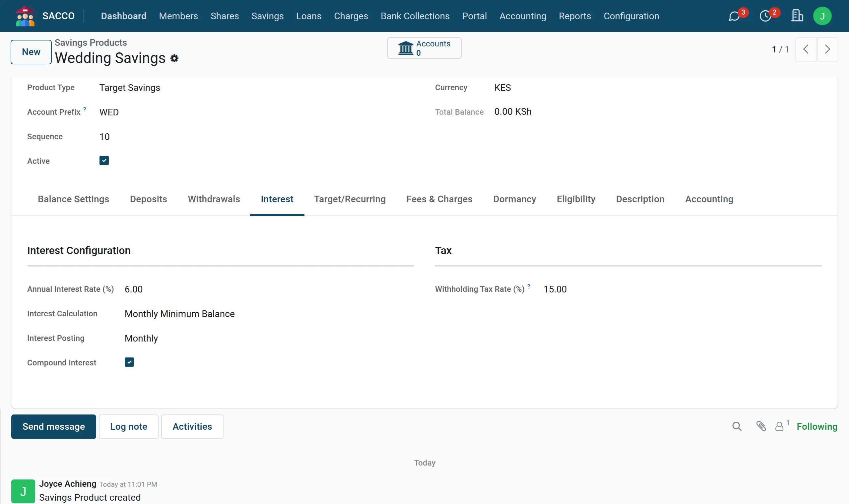Switch to the Withdrawals tab
Image resolution: width=849 pixels, height=504 pixels.
214,199
